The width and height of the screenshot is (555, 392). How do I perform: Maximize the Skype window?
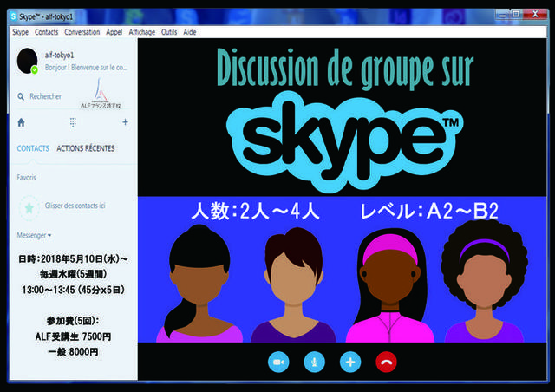(516, 15)
